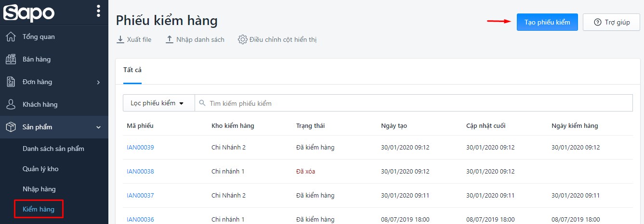
Task: Click the Bán hàng cash register icon
Action: pos(11,60)
